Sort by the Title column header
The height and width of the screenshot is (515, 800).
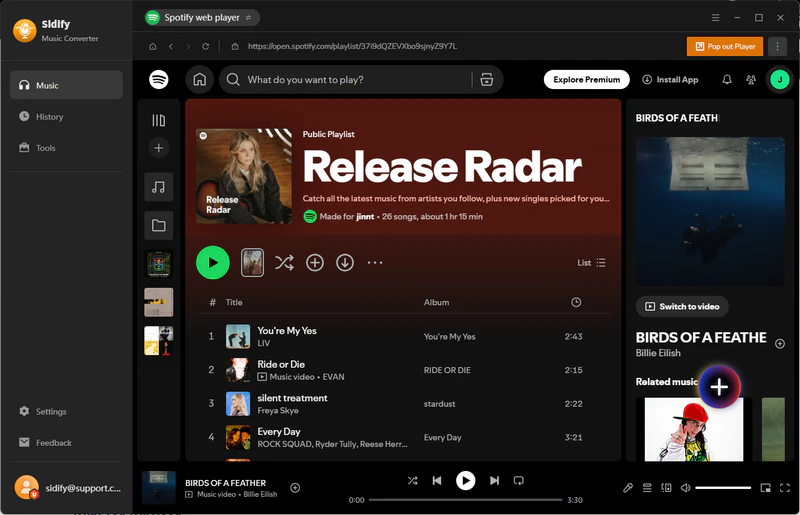point(234,302)
